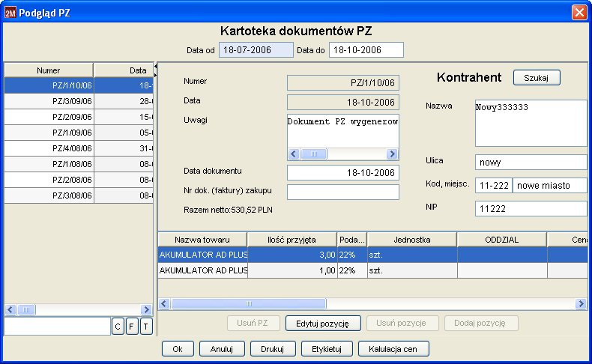Click the document list horizontal scrollbar thumb
This screenshot has height=364, width=592.
[x=26, y=309]
